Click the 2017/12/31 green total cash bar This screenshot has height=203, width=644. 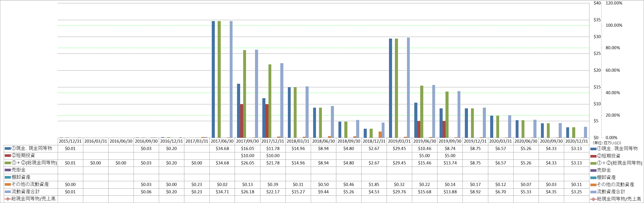(270, 101)
